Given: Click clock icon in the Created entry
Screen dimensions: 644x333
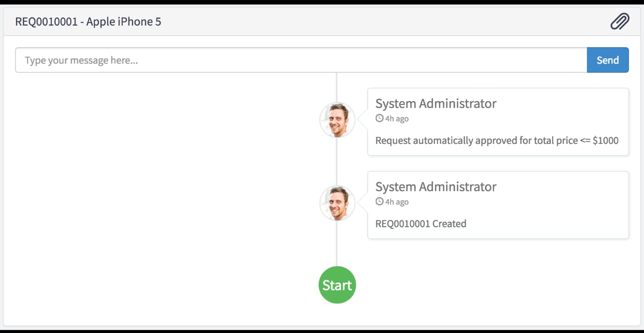Looking at the screenshot, I should [379, 202].
